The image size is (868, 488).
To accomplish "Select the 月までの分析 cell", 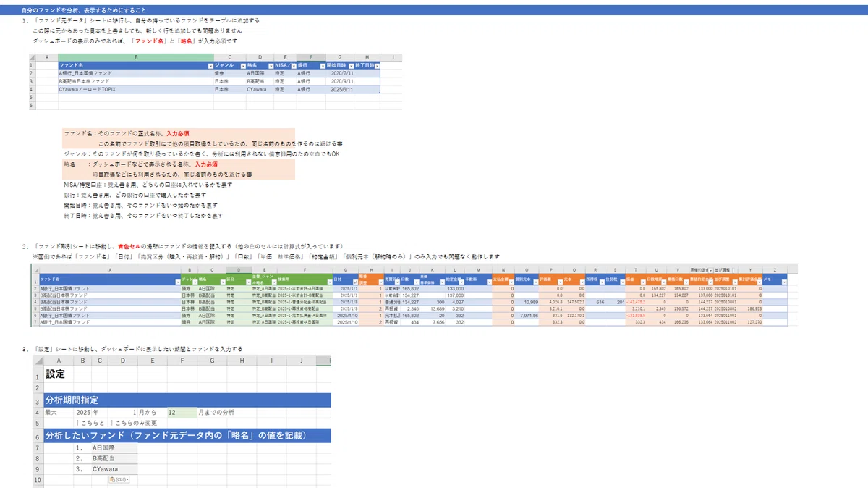I will coord(218,412).
